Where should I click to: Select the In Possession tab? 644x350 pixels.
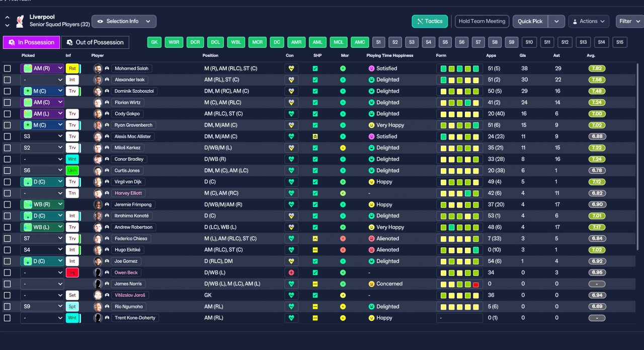pos(31,42)
